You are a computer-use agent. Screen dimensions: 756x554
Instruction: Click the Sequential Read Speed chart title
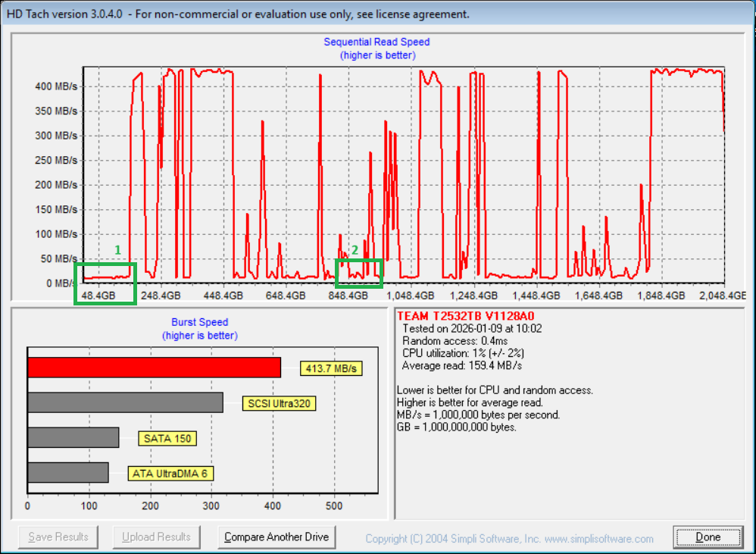point(376,42)
